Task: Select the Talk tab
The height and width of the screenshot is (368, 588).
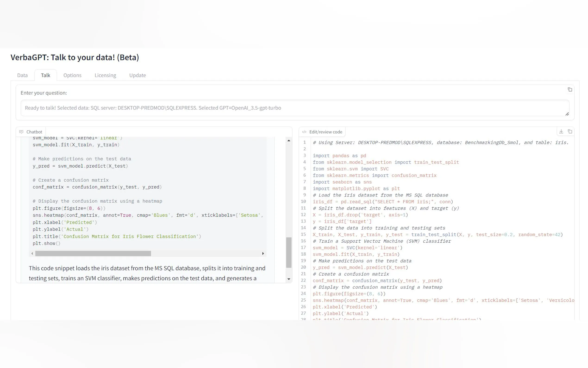Action: [45, 75]
